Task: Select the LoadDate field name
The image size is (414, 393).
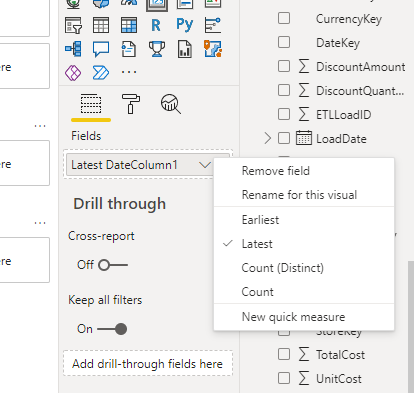Action: pyautogui.click(x=341, y=139)
